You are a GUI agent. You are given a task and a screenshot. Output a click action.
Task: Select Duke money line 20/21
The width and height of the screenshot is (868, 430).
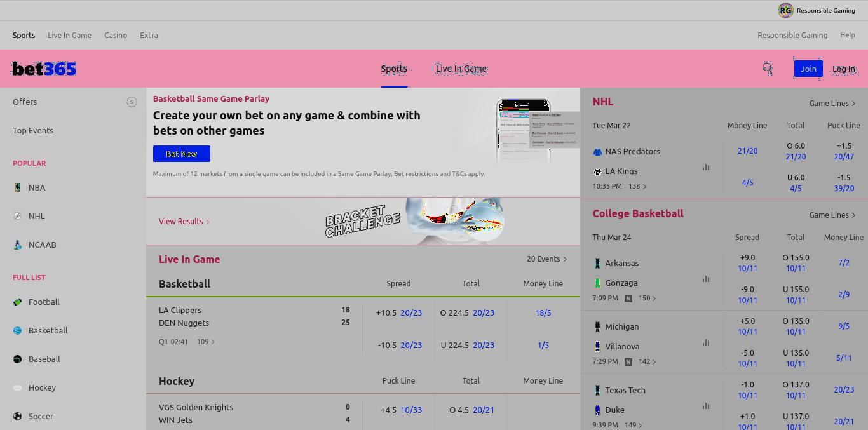click(844, 421)
